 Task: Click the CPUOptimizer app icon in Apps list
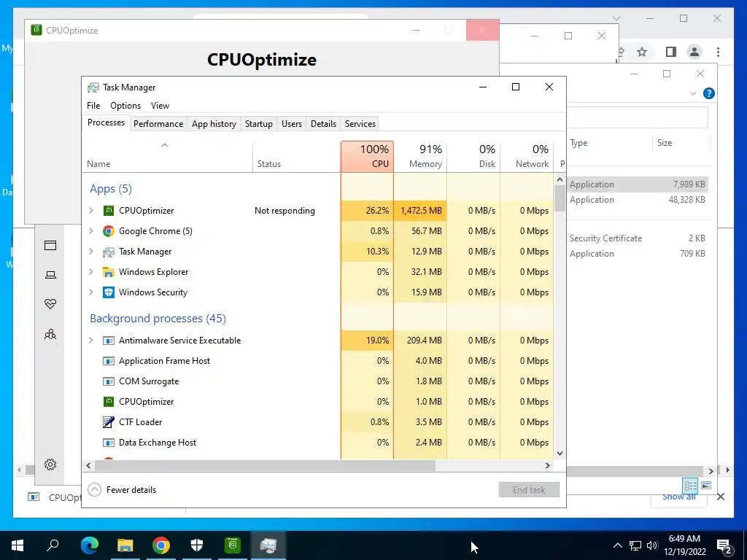[109, 211]
